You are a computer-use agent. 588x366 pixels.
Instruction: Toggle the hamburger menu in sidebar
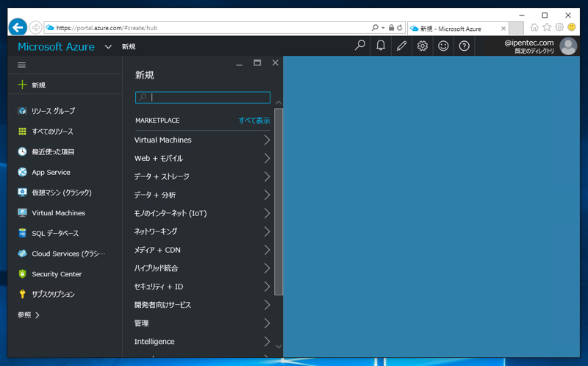pyautogui.click(x=22, y=65)
